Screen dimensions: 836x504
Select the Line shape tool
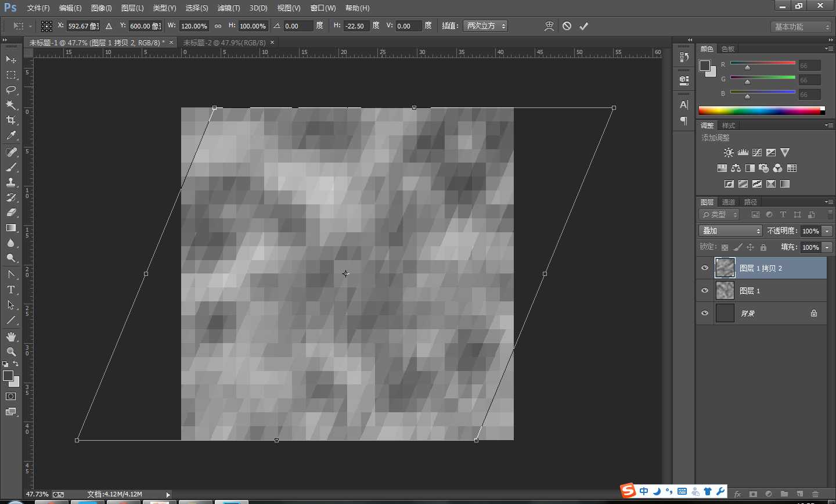pyautogui.click(x=11, y=320)
